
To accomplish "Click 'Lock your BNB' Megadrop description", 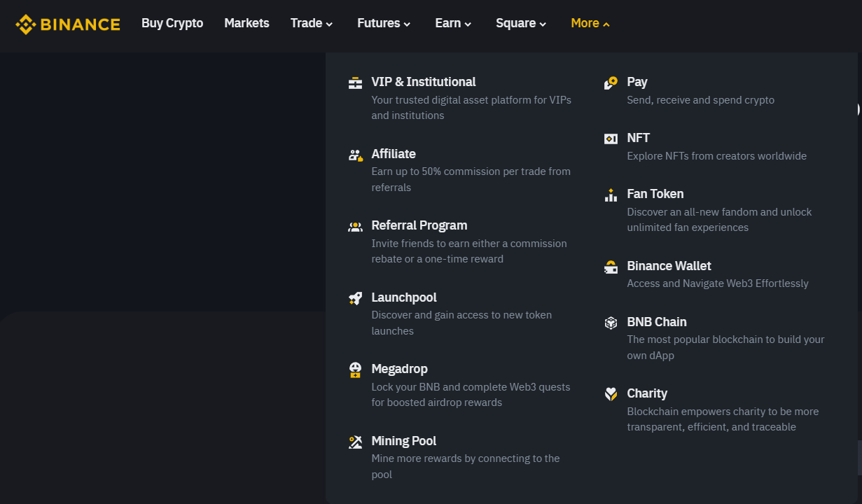I will coord(471,395).
